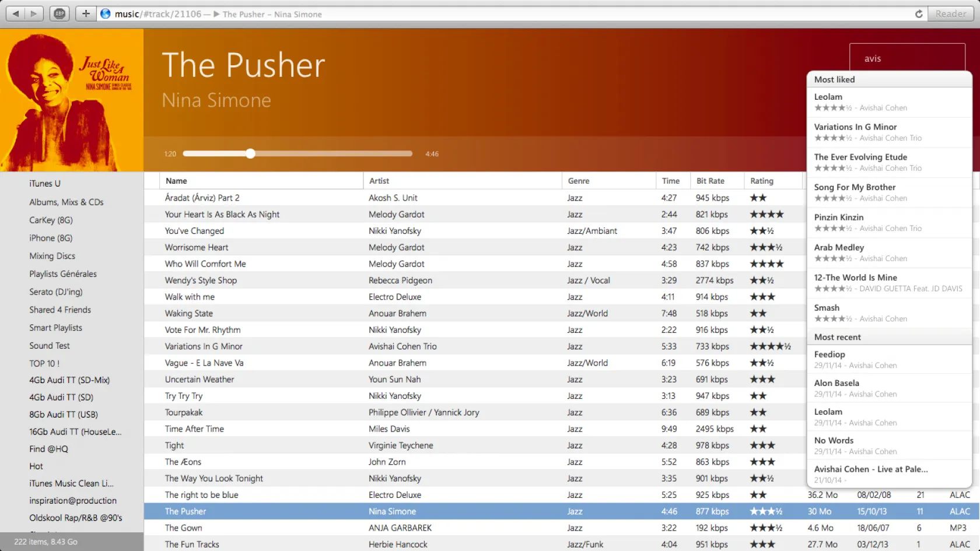Click the search field containing 'avis'
The width and height of the screenshot is (980, 551).
[907, 58]
